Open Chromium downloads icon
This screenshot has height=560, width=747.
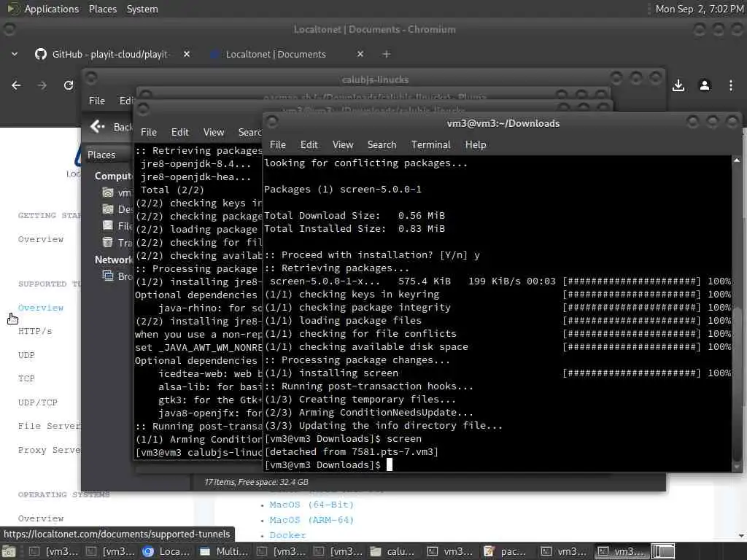(x=678, y=85)
